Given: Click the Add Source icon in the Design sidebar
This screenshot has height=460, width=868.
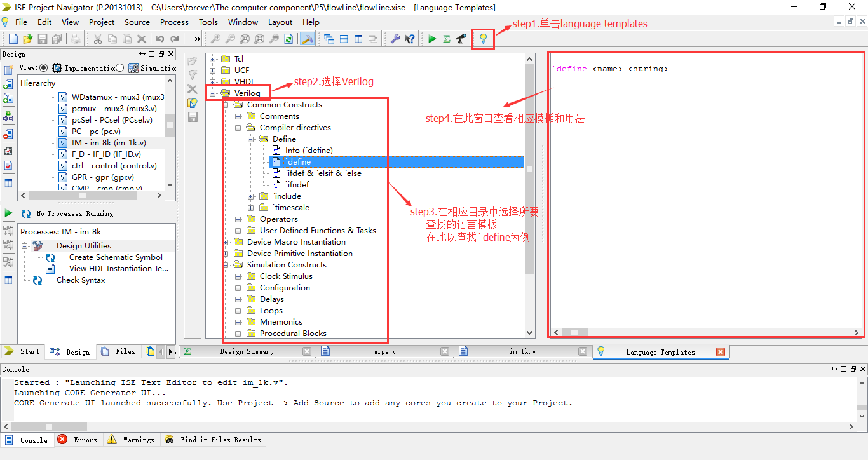Looking at the screenshot, I should pyautogui.click(x=9, y=84).
